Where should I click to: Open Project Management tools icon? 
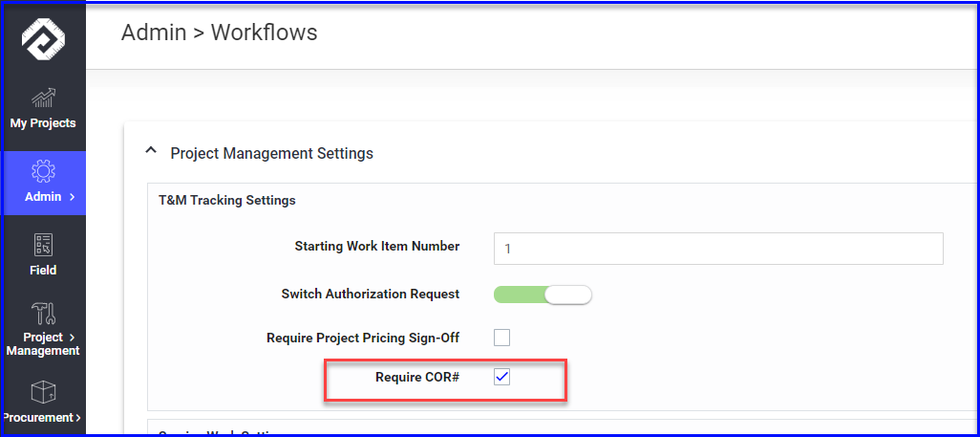(x=43, y=313)
